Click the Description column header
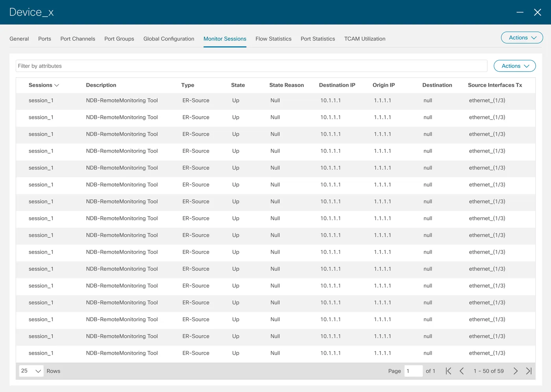 [101, 85]
